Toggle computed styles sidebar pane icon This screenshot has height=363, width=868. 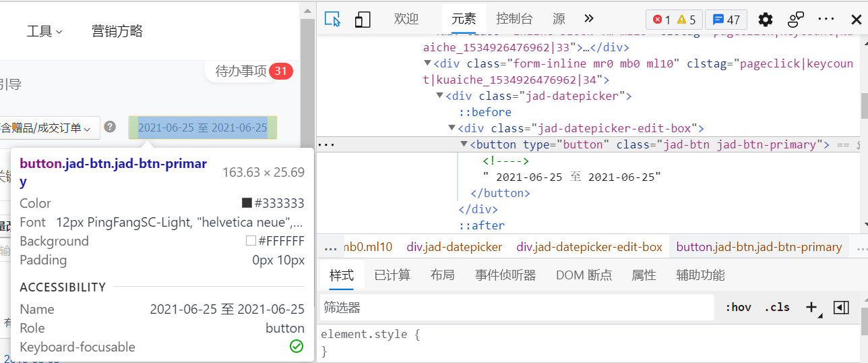(x=841, y=307)
